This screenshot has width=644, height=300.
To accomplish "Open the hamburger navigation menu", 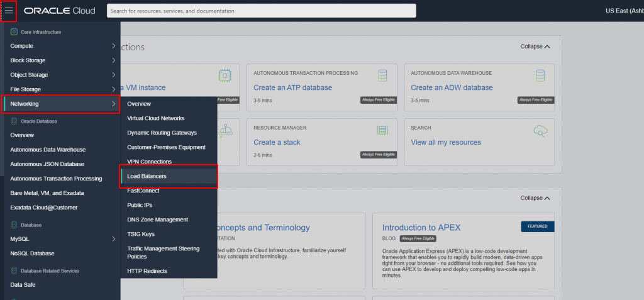I will [x=9, y=11].
